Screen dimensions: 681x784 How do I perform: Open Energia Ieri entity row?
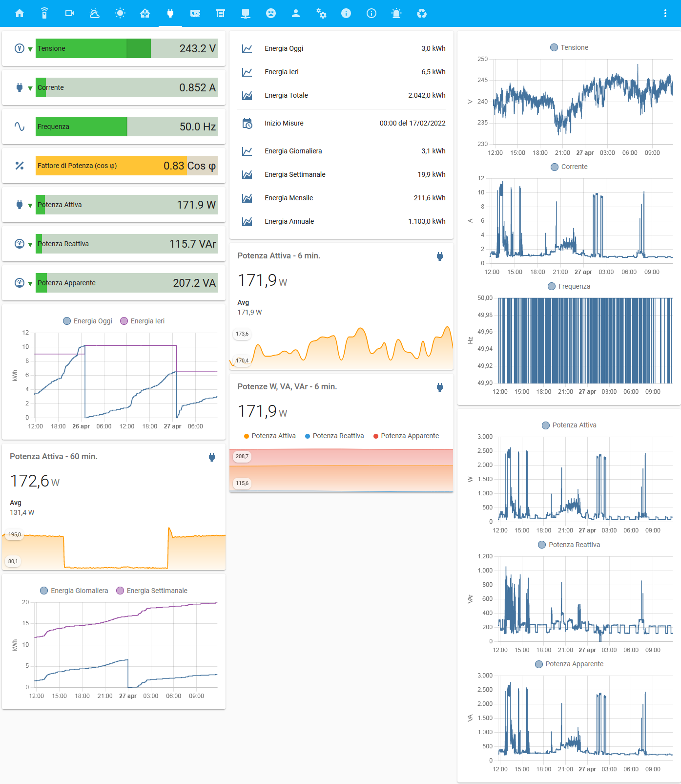click(341, 72)
